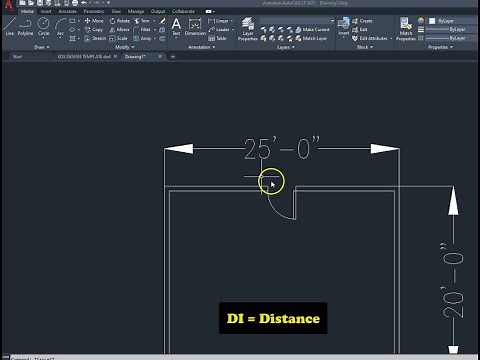Open the Collaborate ribbon tab
This screenshot has height=360, width=480.
pos(183,11)
